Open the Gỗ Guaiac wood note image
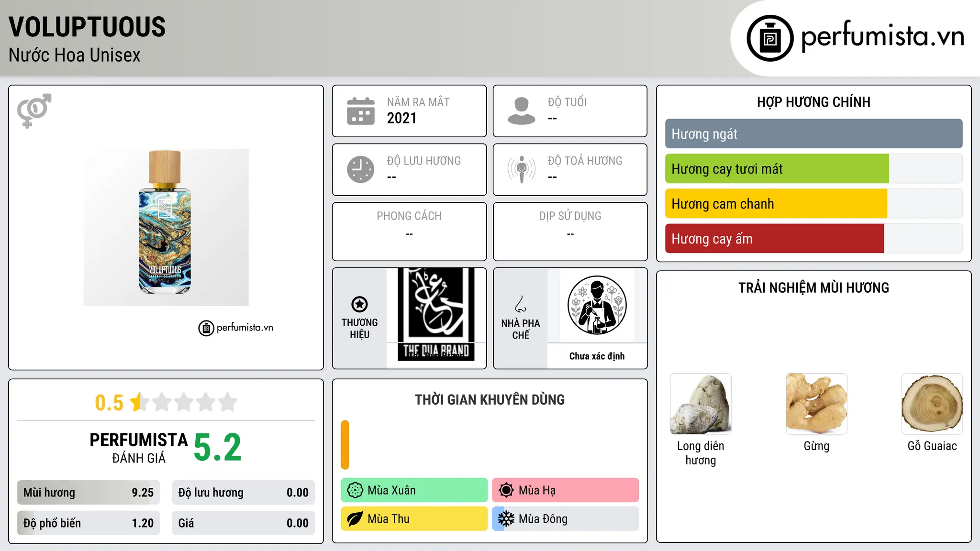Image resolution: width=980 pixels, height=551 pixels. point(932,404)
